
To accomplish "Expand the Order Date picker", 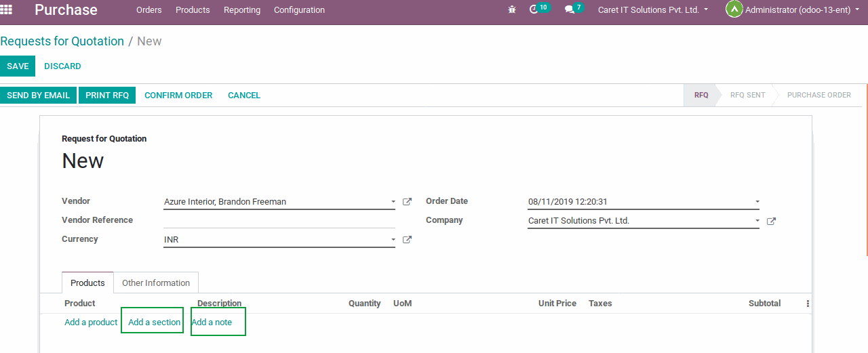I will pos(757,202).
